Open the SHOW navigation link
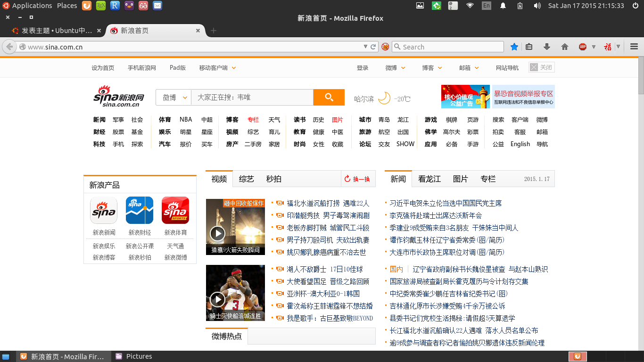Viewport: 644px width, 362px height. click(405, 144)
